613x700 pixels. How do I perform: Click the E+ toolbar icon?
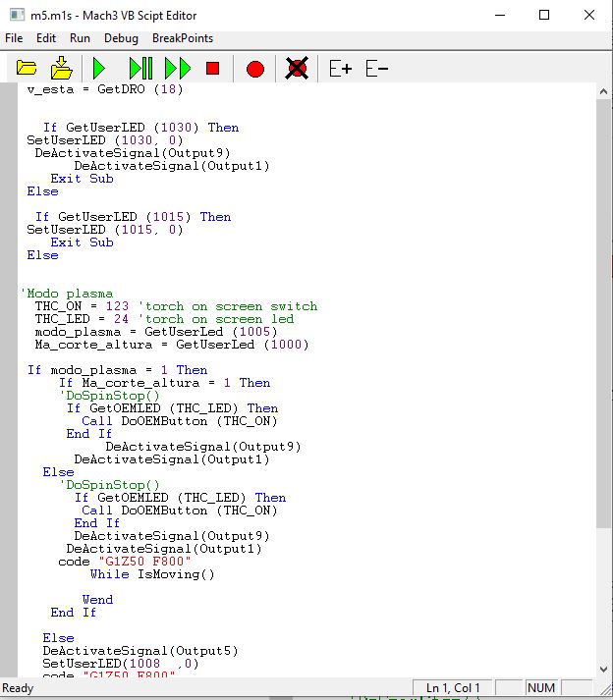(x=340, y=69)
